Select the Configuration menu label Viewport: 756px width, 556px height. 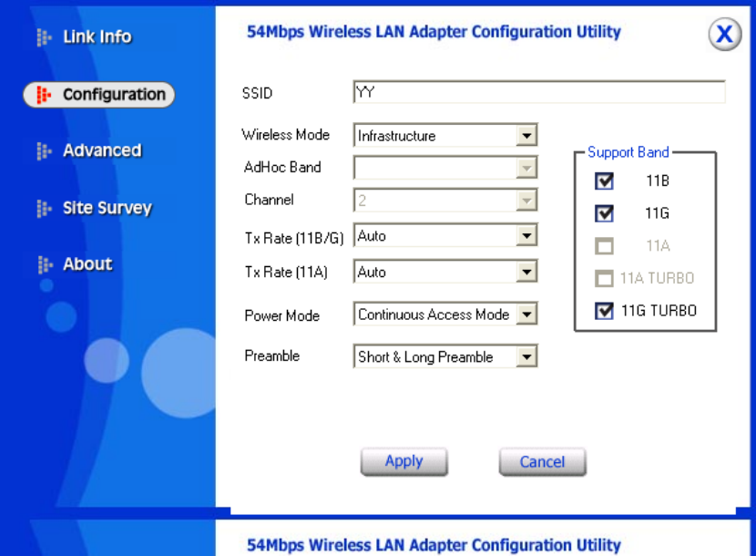[114, 94]
